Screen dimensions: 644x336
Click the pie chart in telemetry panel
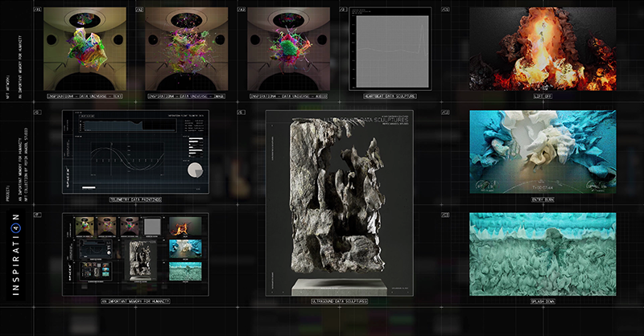[195, 170]
